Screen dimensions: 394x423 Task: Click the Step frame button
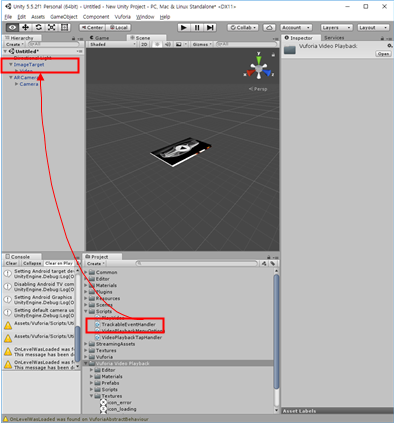click(210, 27)
